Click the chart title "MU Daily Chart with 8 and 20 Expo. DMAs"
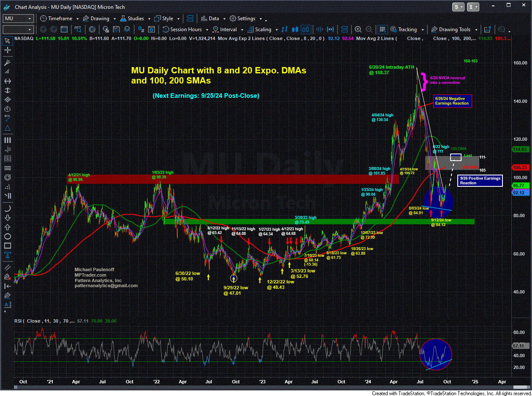532x396 pixels. coord(219,71)
